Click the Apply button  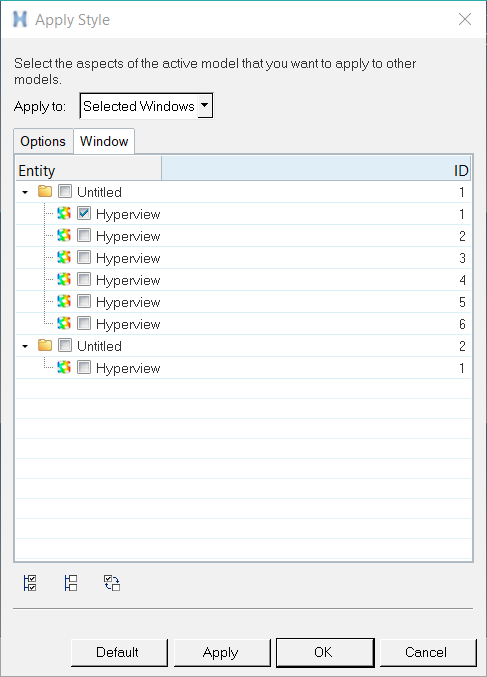[222, 652]
